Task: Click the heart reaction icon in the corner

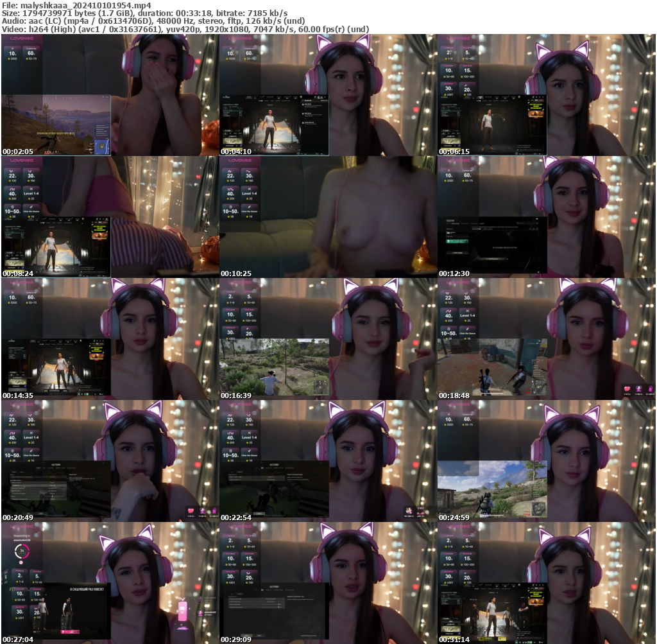Action: coord(627,388)
